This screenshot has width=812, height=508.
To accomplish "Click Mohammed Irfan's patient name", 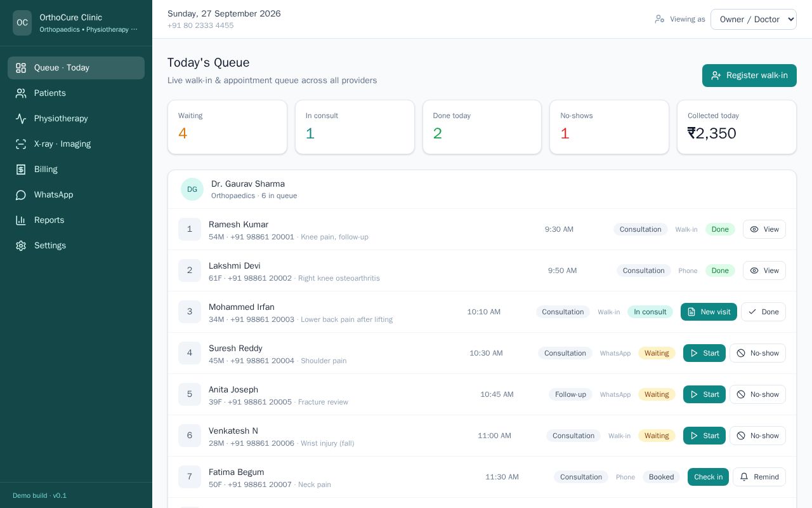I will click(x=242, y=307).
